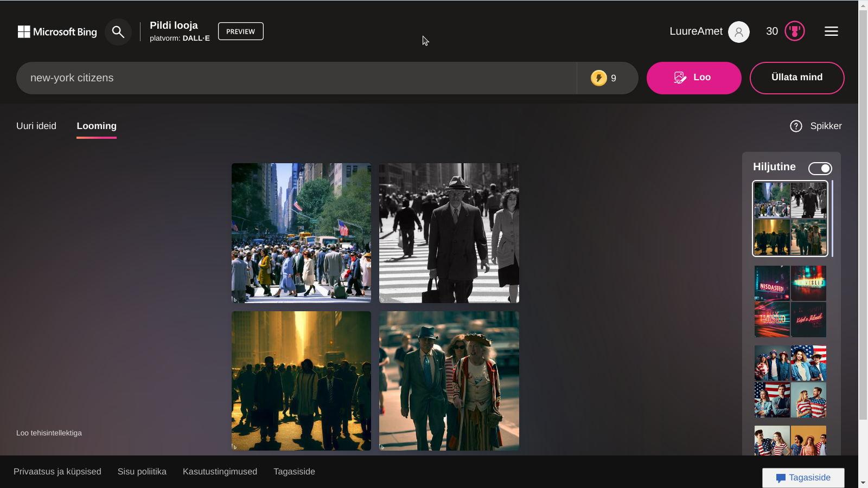This screenshot has width=868, height=488.
Task: Open the golden sunset silhouettes image
Action: click(302, 381)
